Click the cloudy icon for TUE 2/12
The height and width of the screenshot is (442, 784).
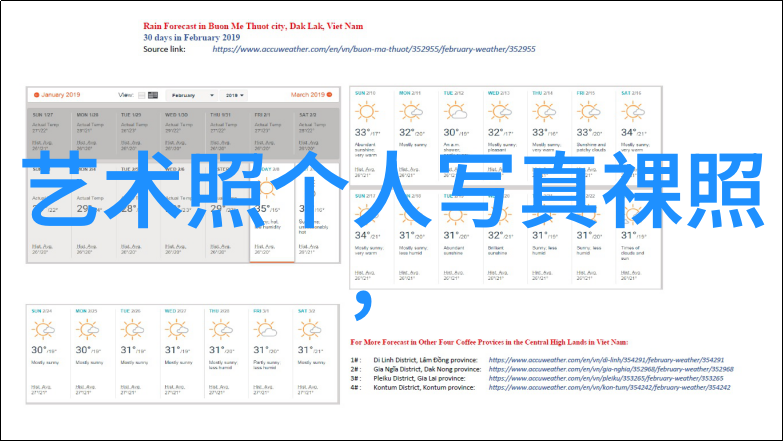coord(454,112)
